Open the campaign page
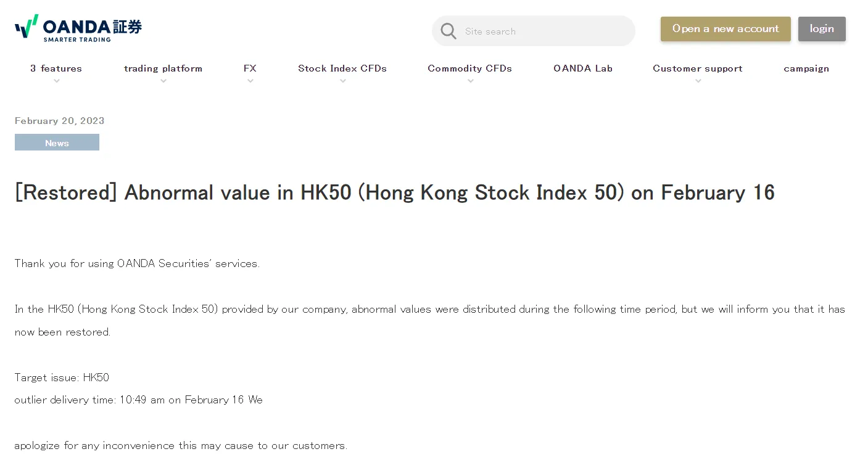The width and height of the screenshot is (868, 470). tap(806, 68)
